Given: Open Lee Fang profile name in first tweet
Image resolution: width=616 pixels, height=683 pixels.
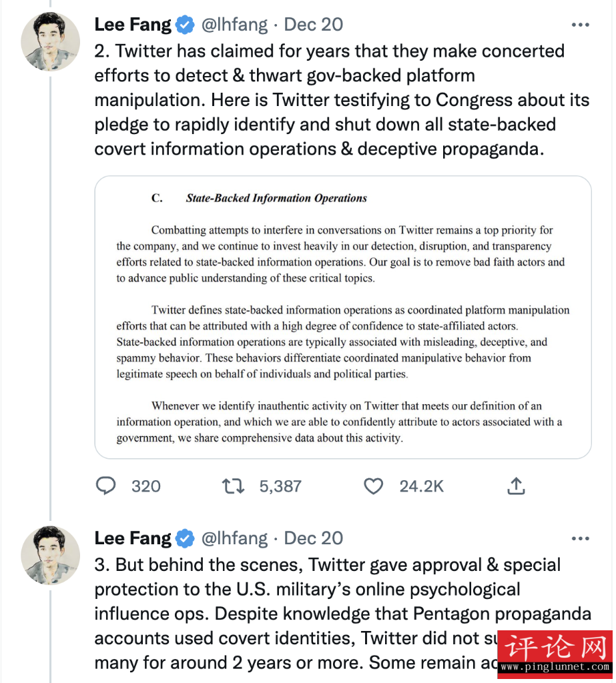Looking at the screenshot, I should 133,25.
